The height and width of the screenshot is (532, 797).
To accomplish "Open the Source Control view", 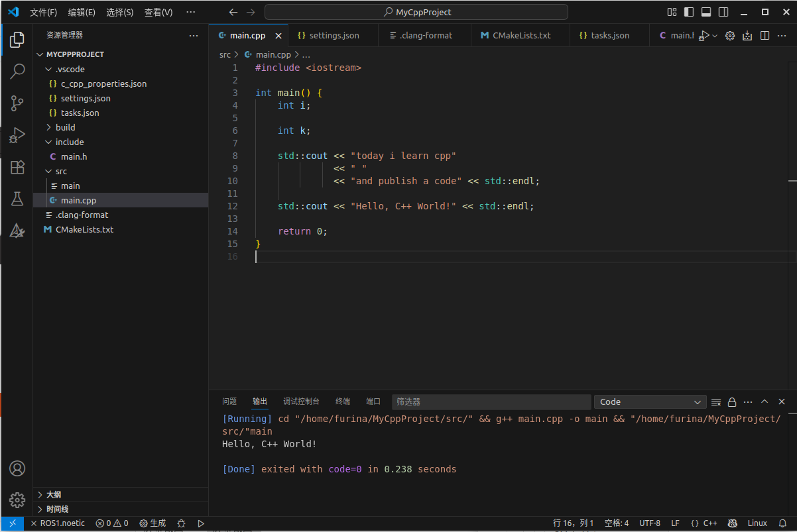I will [x=17, y=103].
